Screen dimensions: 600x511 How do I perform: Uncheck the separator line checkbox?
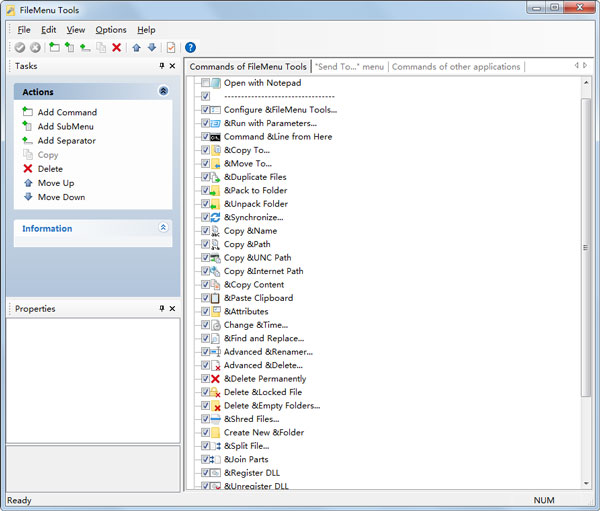(205, 96)
